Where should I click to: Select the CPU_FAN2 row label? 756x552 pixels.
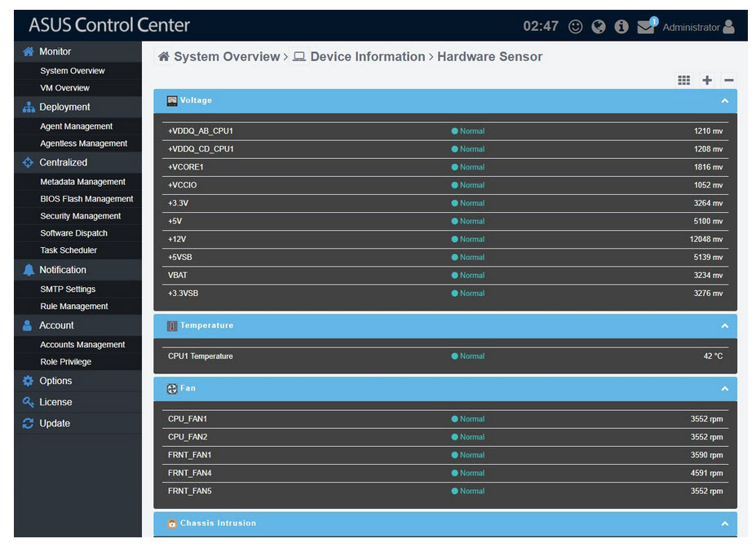point(188,437)
